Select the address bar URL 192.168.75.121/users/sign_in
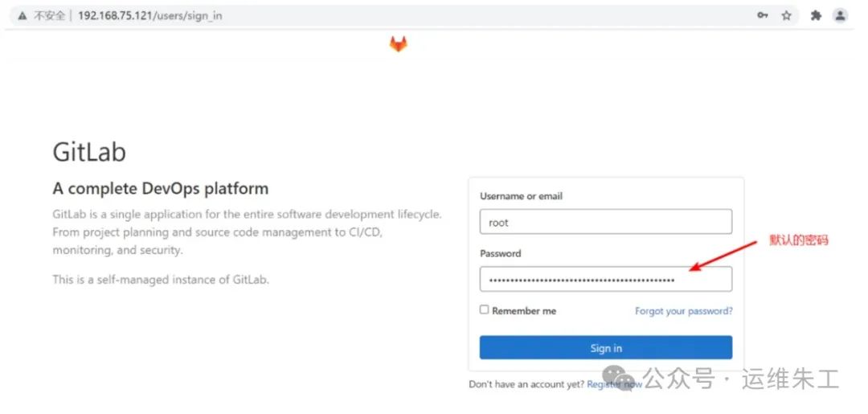The height and width of the screenshot is (414, 868). pyautogui.click(x=150, y=15)
